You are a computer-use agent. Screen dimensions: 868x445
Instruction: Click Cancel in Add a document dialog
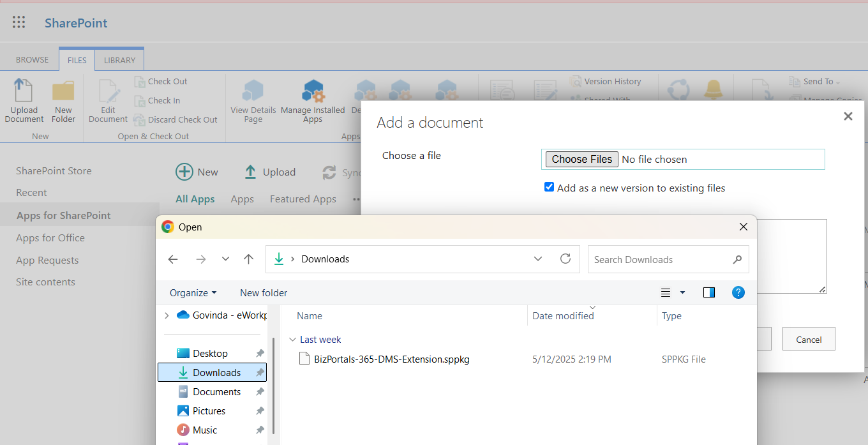click(x=809, y=339)
